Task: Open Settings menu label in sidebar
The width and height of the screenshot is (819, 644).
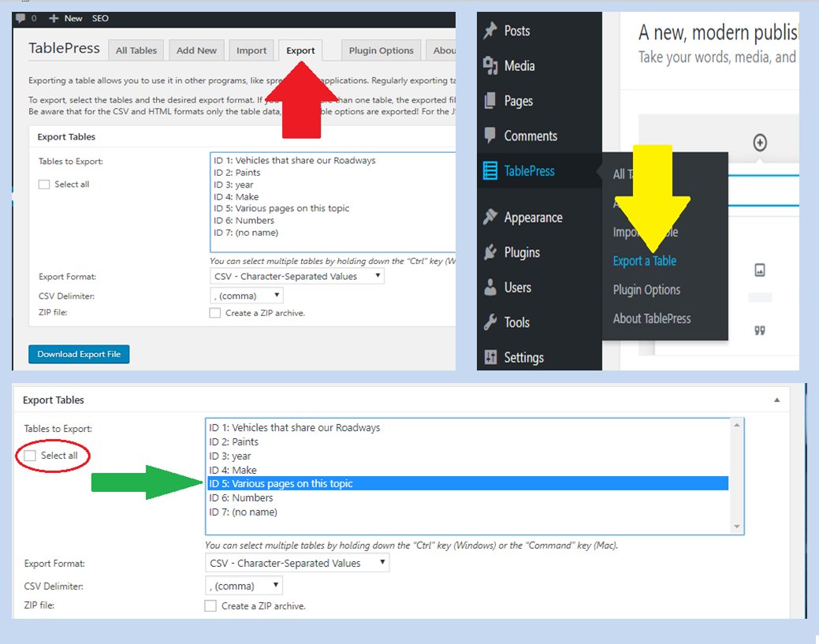Action: [x=524, y=357]
